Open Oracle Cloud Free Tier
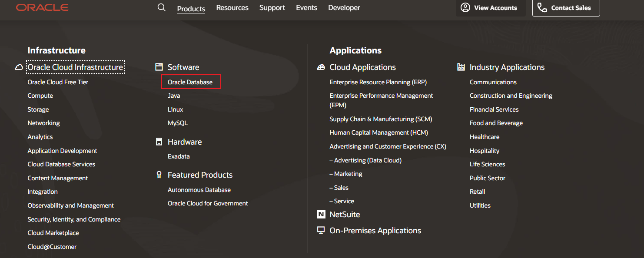644x258 pixels. (58, 82)
